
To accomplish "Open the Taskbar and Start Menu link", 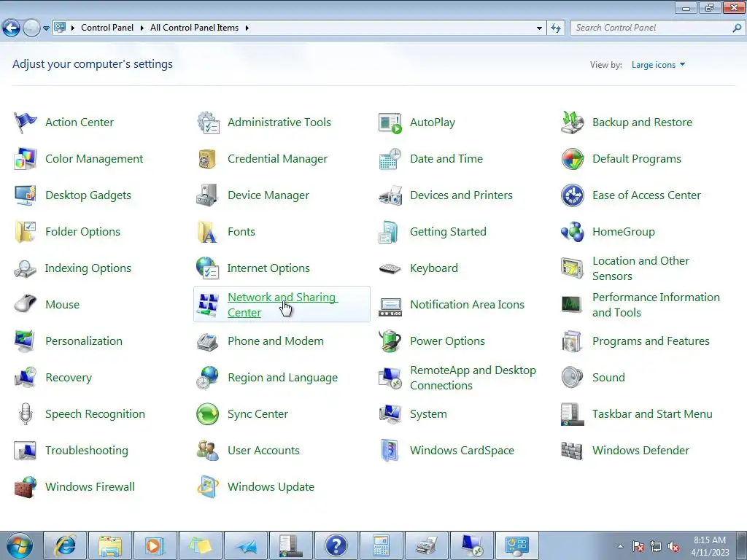I will point(652,414).
